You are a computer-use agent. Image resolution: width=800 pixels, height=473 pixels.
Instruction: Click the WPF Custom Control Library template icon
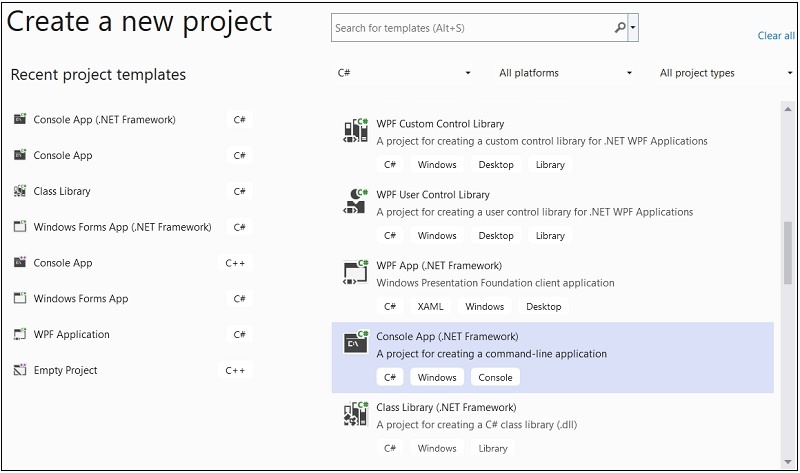(355, 131)
